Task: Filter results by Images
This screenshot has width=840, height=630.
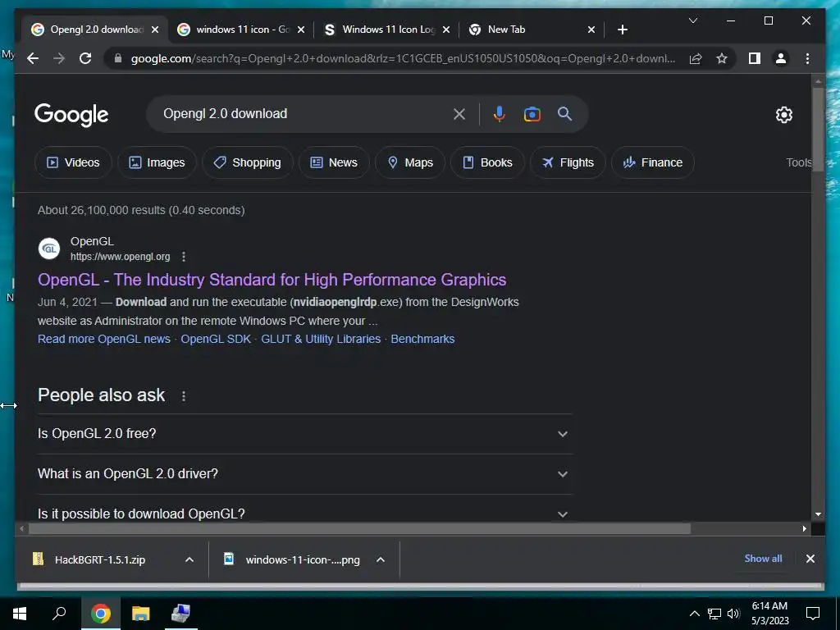Action: tap(157, 162)
